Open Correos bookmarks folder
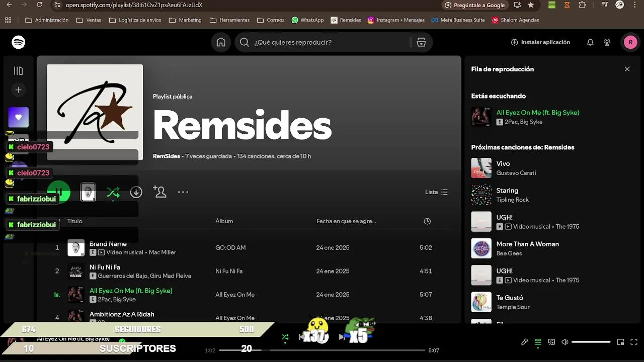 point(271,20)
